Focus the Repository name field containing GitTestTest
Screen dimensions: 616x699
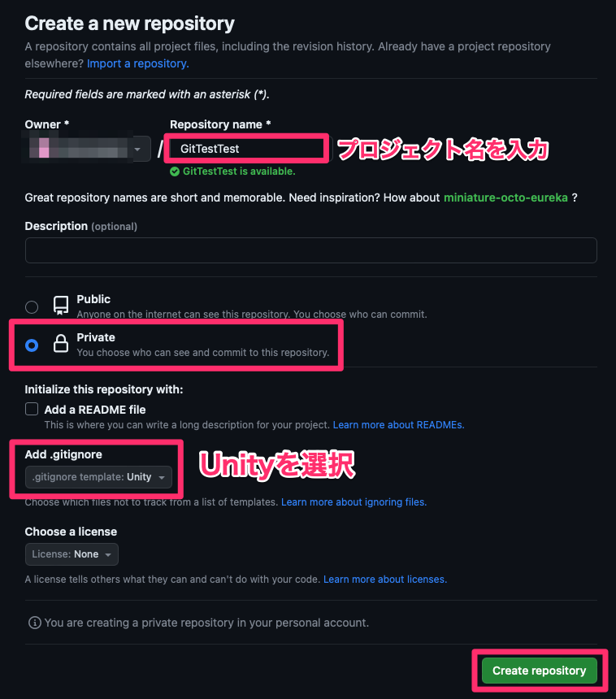coord(247,149)
